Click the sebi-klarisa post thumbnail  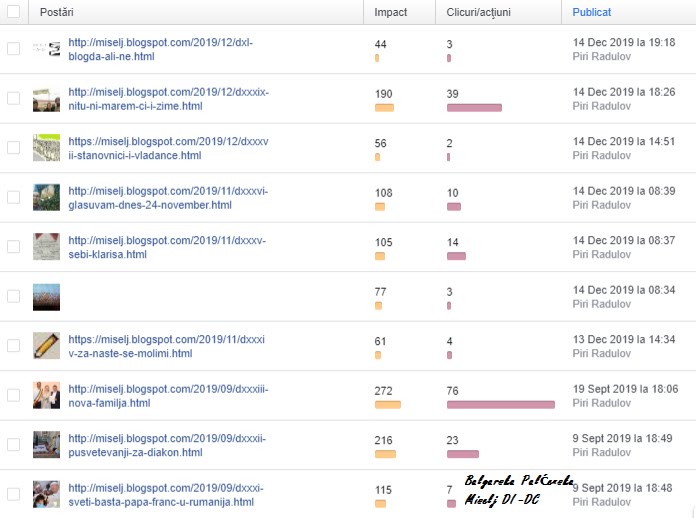47,247
